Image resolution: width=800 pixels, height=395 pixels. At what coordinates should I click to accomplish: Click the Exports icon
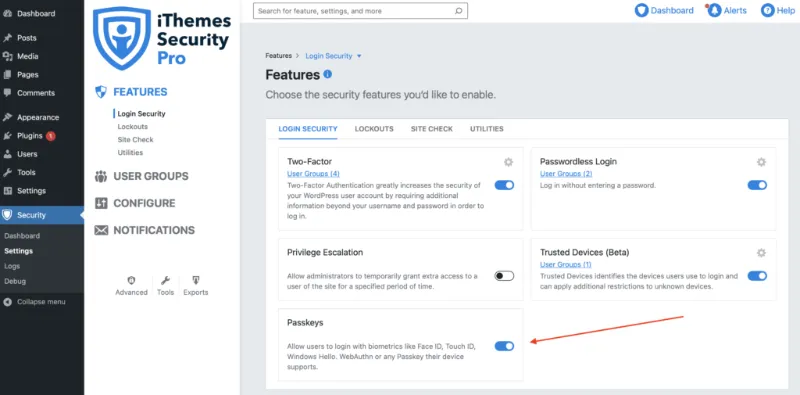click(x=195, y=280)
